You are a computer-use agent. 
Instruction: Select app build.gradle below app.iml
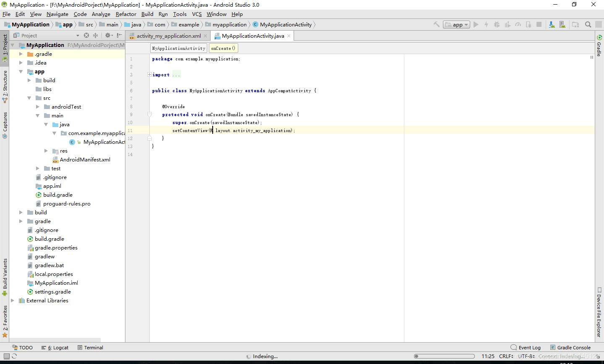pyautogui.click(x=54, y=195)
